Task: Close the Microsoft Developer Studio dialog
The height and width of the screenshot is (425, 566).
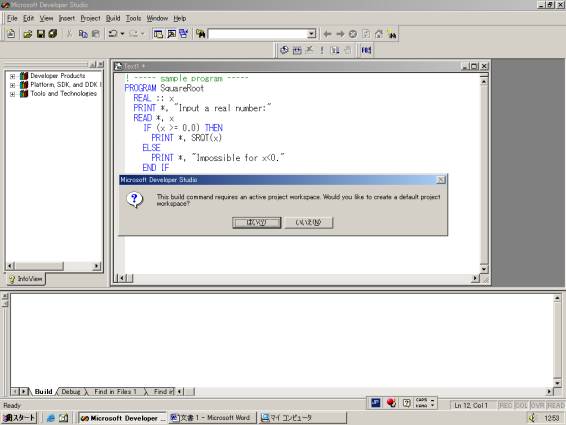Action: pyautogui.click(x=441, y=180)
